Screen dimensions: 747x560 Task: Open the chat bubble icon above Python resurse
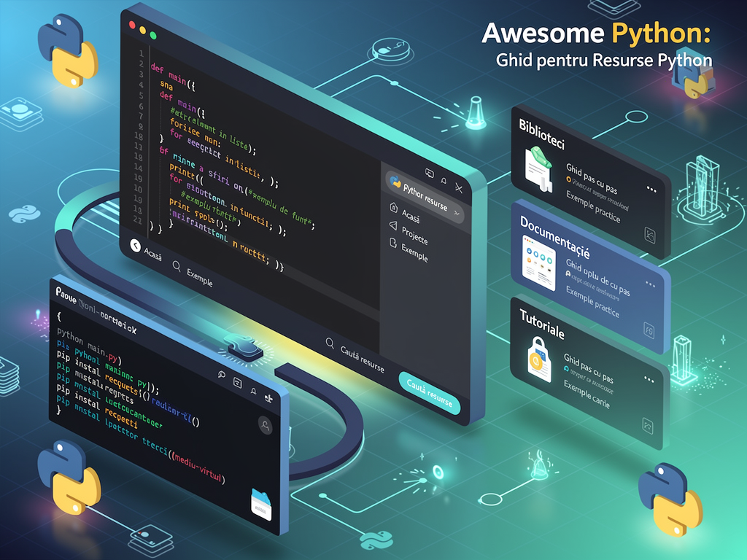pos(429,174)
